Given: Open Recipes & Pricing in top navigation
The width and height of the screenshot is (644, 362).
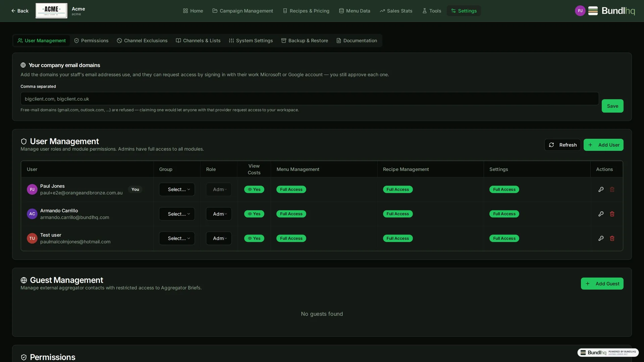Looking at the screenshot, I should (306, 11).
